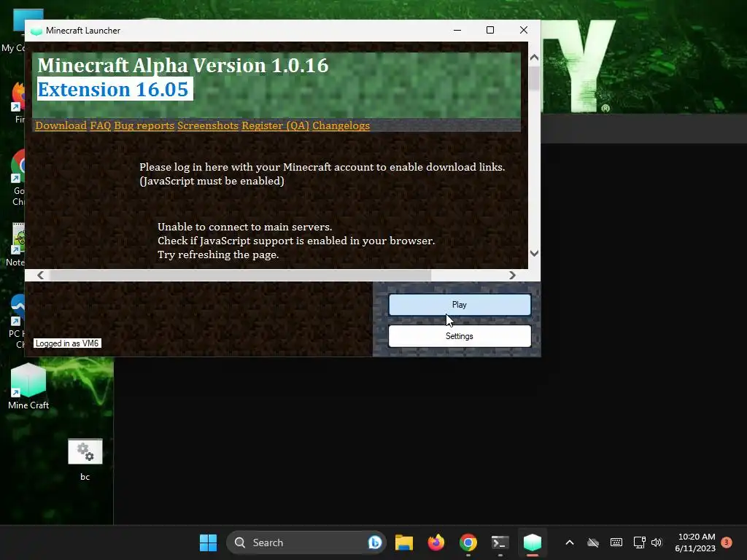Image resolution: width=747 pixels, height=560 pixels.
Task: Click the vertical scrollbar up arrow
Action: pyautogui.click(x=534, y=57)
